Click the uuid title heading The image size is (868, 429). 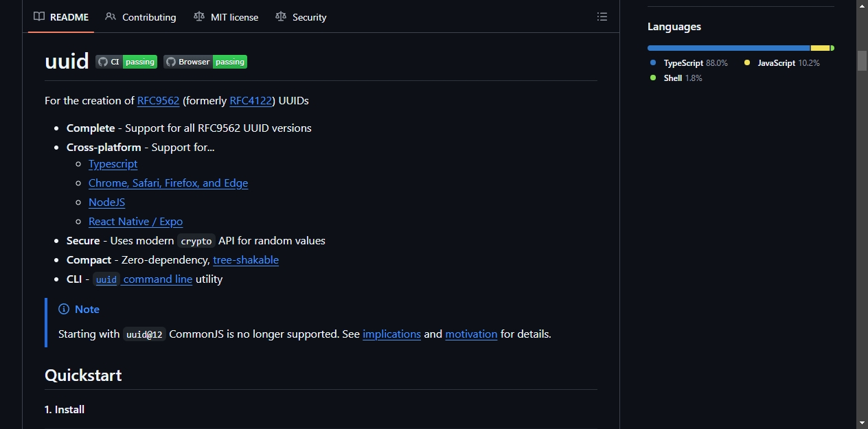pyautogui.click(x=67, y=61)
